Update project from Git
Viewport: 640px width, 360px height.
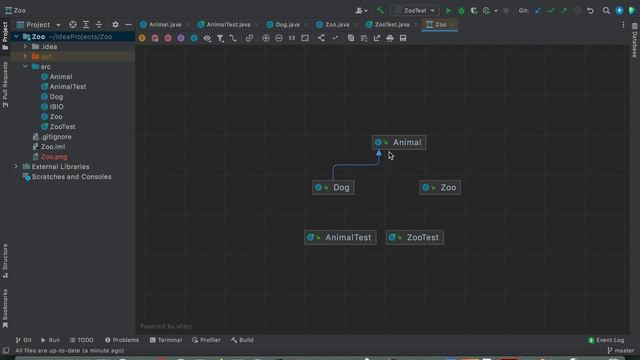[x=538, y=11]
